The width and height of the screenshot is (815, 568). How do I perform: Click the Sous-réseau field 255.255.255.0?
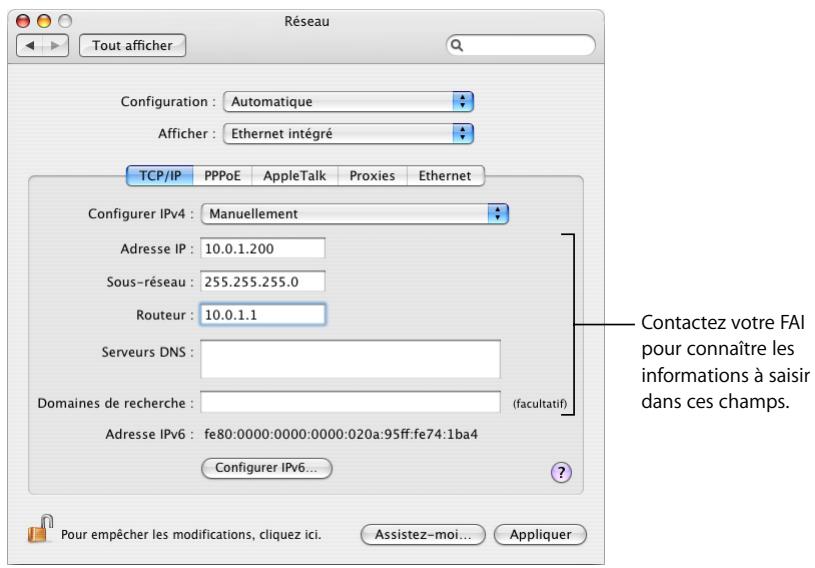(x=263, y=282)
